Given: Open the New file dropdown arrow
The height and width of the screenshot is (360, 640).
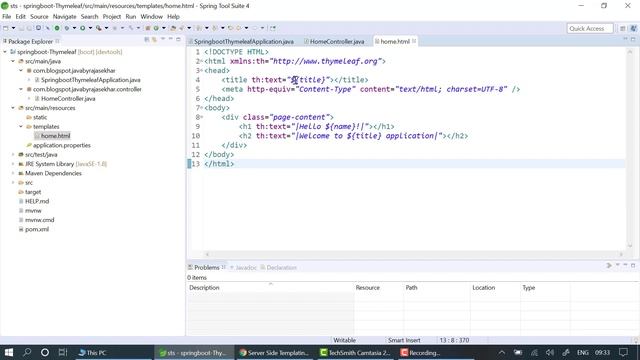Looking at the screenshot, I should (13, 28).
